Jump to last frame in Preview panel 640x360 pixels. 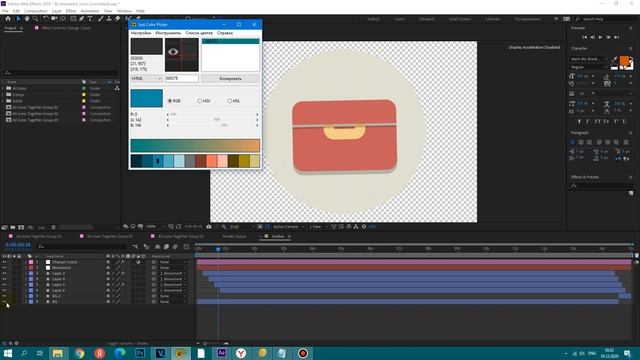(x=617, y=37)
